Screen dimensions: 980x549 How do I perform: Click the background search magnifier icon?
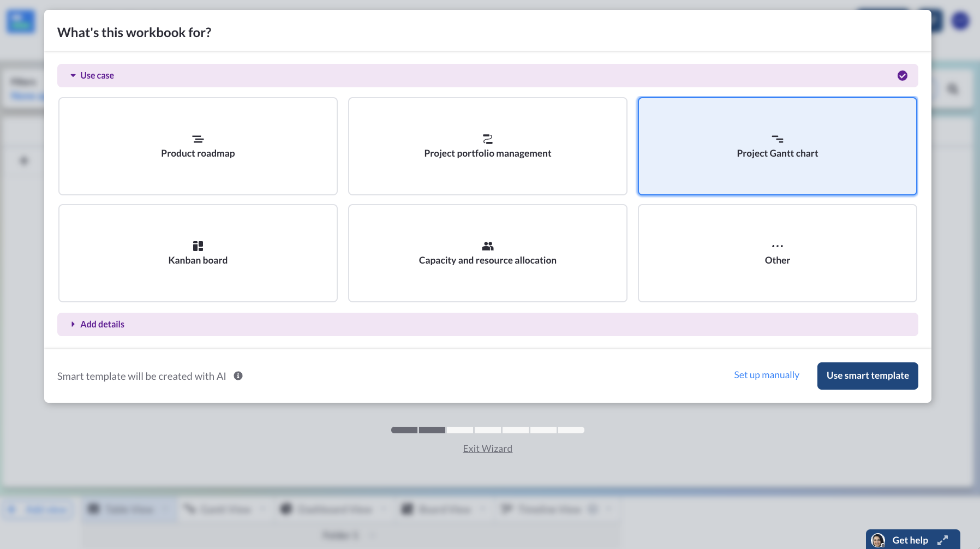pos(953,88)
